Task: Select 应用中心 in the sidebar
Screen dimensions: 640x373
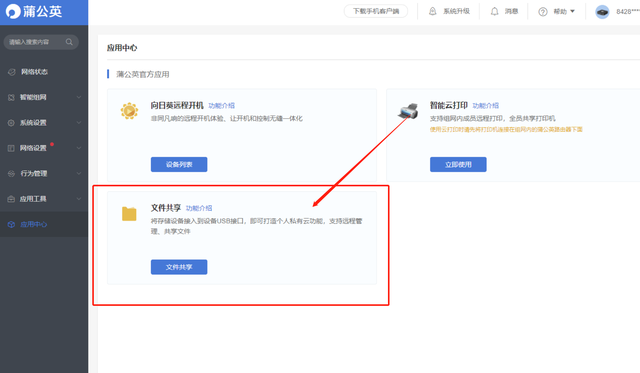Action: (44, 224)
